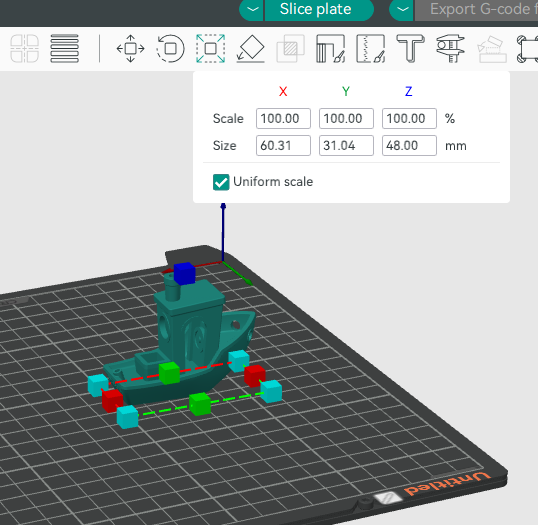Open the Measure caliper tool
This screenshot has width=538, height=525.
(450, 49)
